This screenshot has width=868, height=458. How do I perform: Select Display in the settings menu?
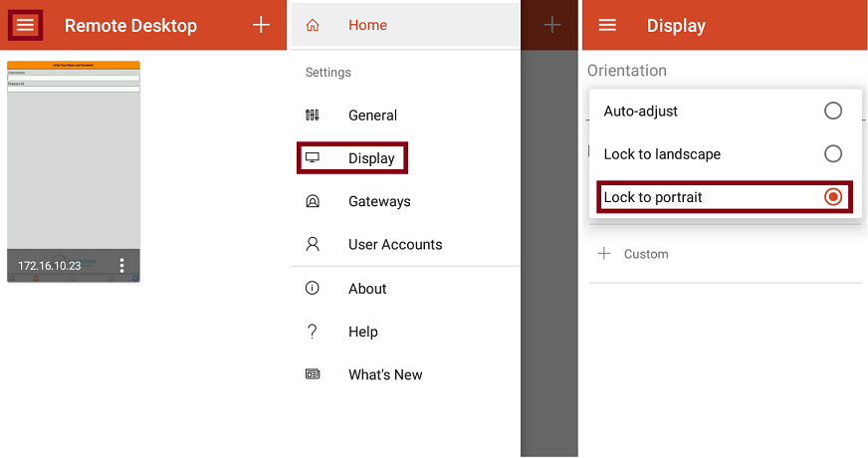pos(371,158)
